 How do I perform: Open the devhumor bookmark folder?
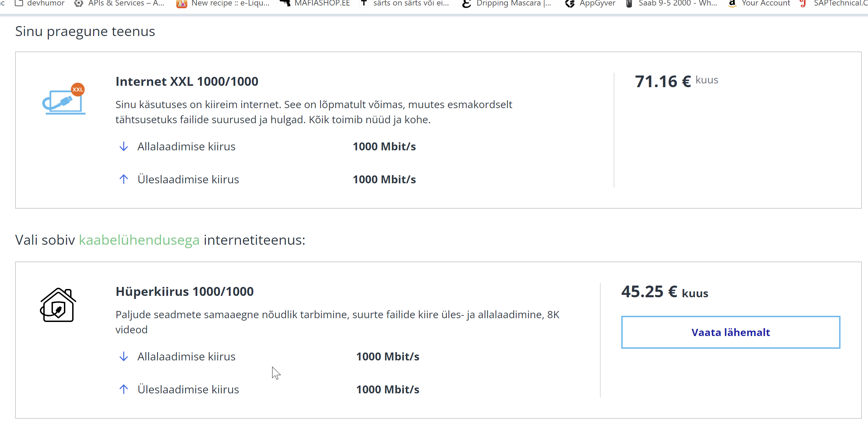(40, 3)
